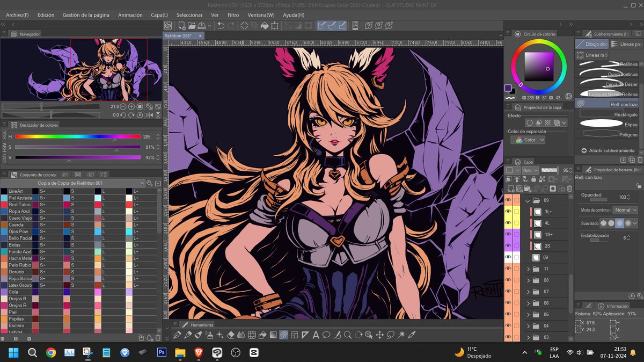
Task: Click the smartphone companion mode icon
Action: (355, 25)
